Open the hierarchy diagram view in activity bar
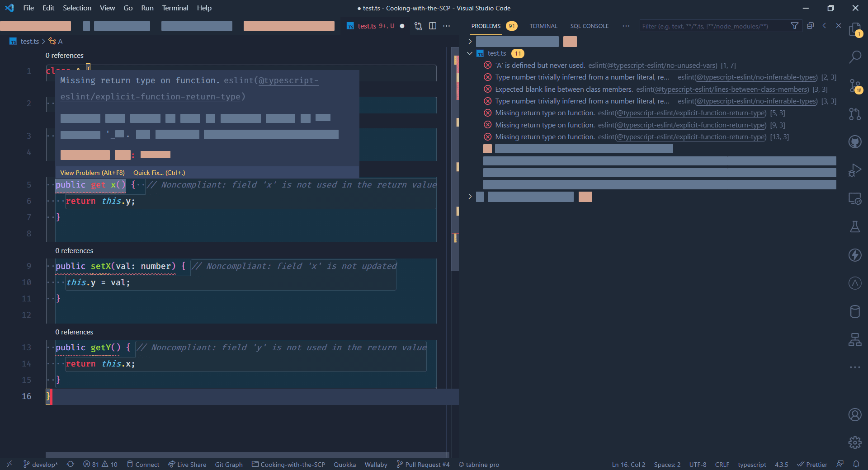This screenshot has width=868, height=470. click(x=855, y=339)
